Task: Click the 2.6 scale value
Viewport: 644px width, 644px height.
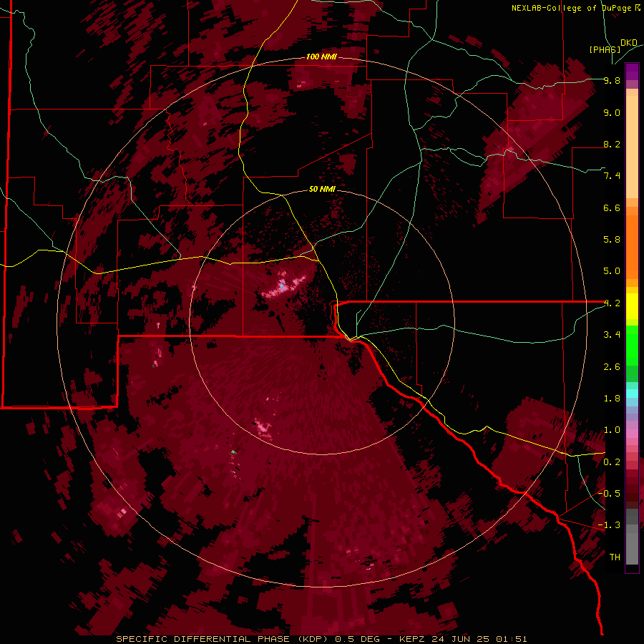Action: [x=612, y=367]
